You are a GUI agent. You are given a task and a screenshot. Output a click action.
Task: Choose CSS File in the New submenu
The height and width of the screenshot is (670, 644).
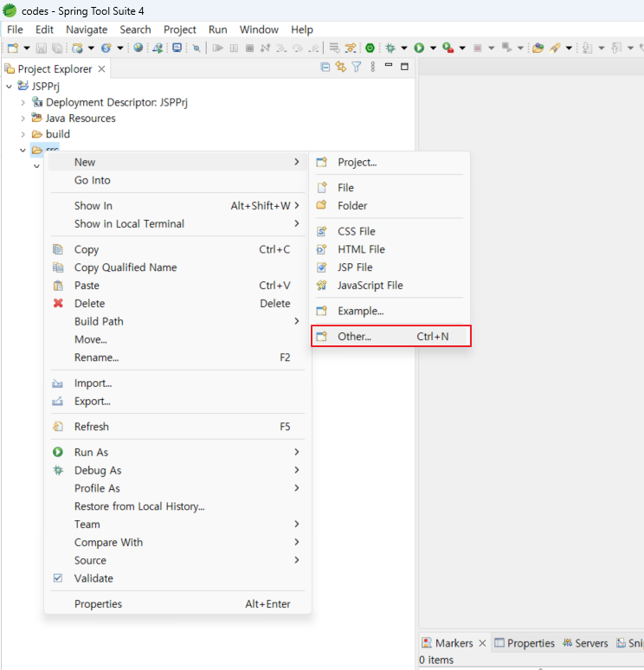click(x=391, y=231)
